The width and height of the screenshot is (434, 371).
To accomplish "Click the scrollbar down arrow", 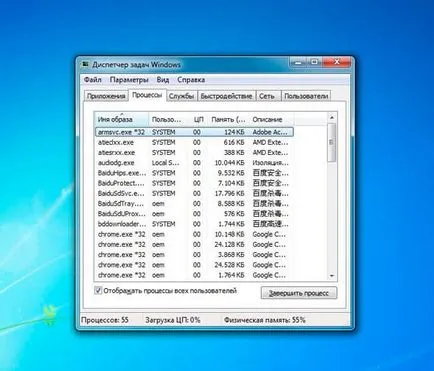I will click(x=332, y=276).
